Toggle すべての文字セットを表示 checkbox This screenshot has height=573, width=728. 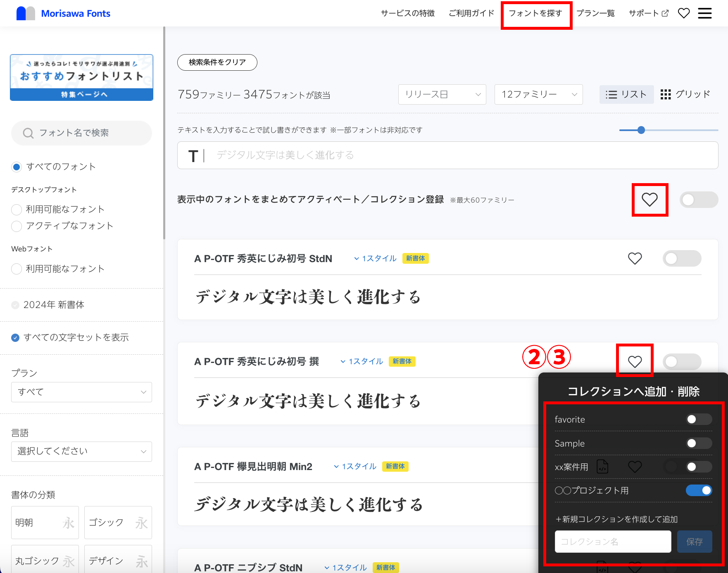click(15, 338)
